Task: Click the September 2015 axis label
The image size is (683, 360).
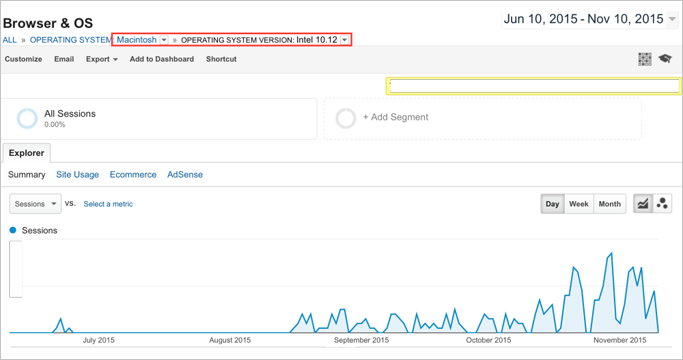Action: click(361, 340)
